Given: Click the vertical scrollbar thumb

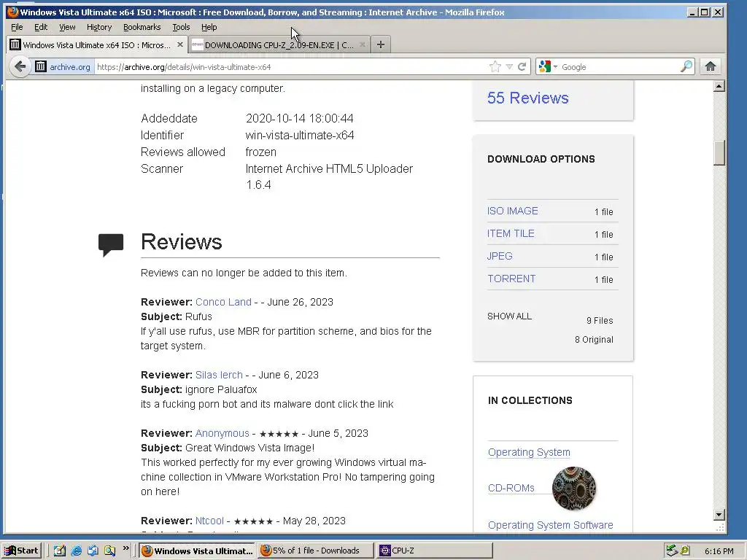Looking at the screenshot, I should 719,152.
